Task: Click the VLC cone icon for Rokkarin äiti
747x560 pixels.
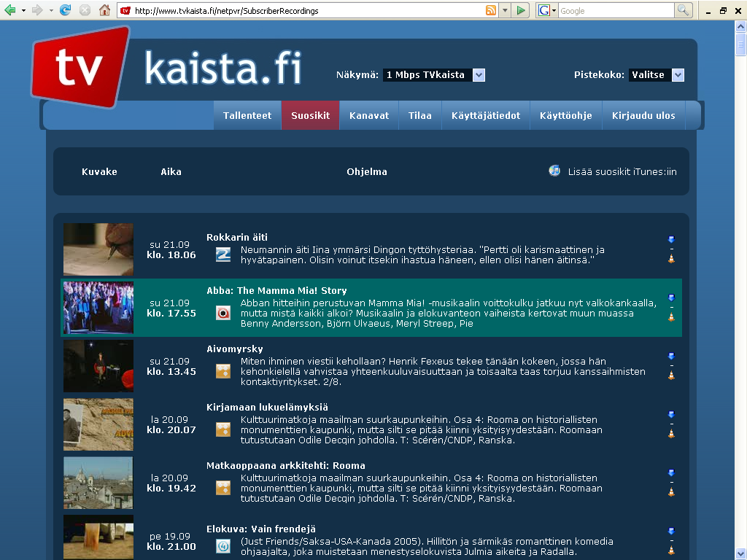Action: pos(671,258)
